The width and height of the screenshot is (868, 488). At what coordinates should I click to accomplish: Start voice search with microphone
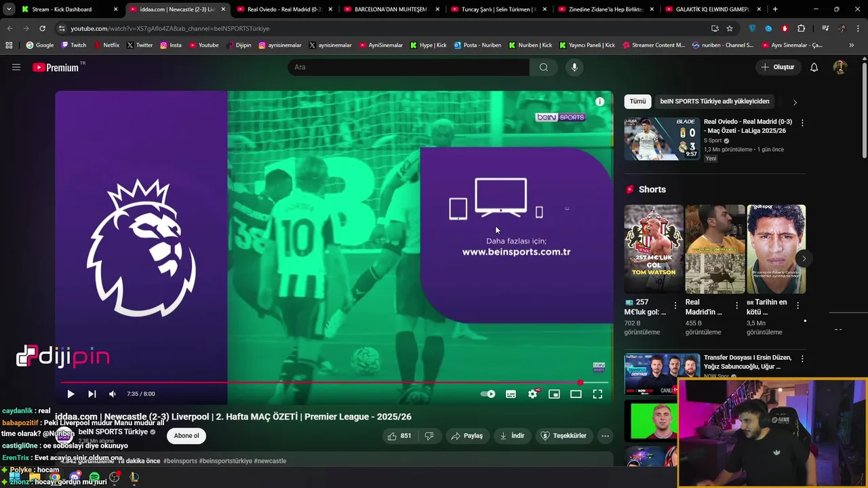point(574,67)
